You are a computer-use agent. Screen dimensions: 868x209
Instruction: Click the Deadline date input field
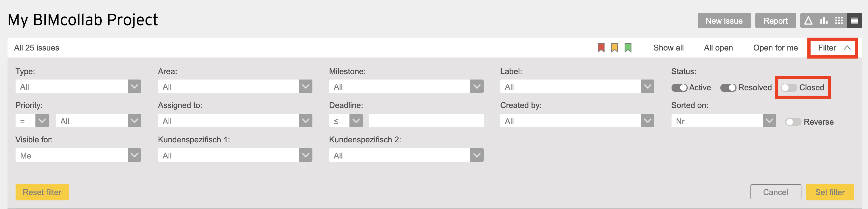pos(426,121)
